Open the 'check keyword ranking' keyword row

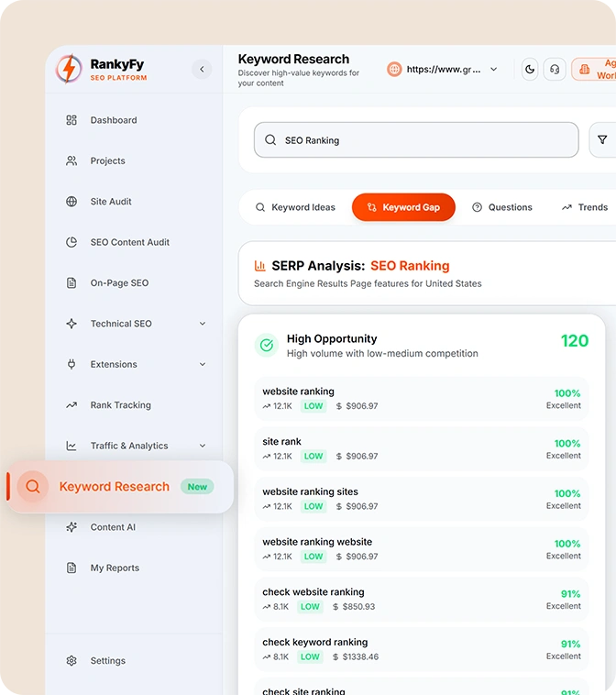(422, 649)
